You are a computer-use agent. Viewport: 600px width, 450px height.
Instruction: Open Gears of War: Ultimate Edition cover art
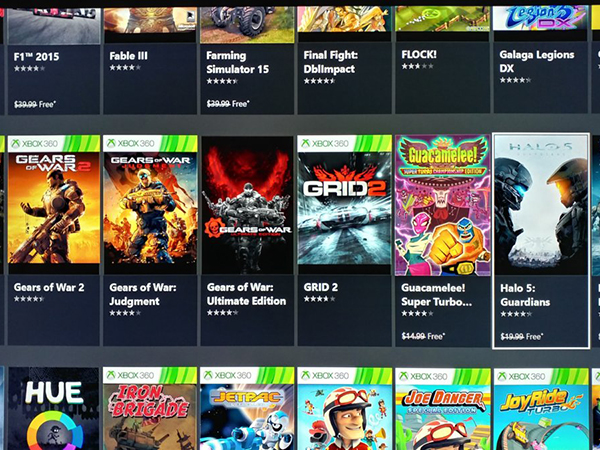247,205
